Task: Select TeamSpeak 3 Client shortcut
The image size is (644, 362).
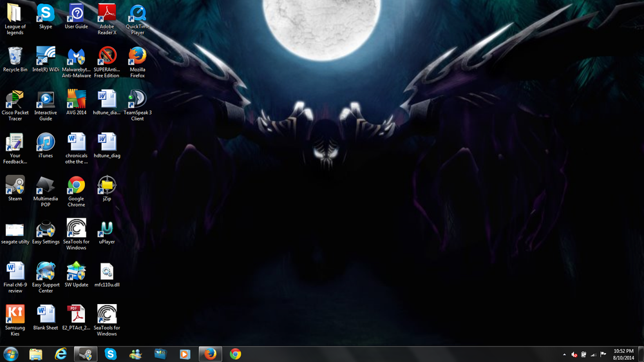Action: 138,106
